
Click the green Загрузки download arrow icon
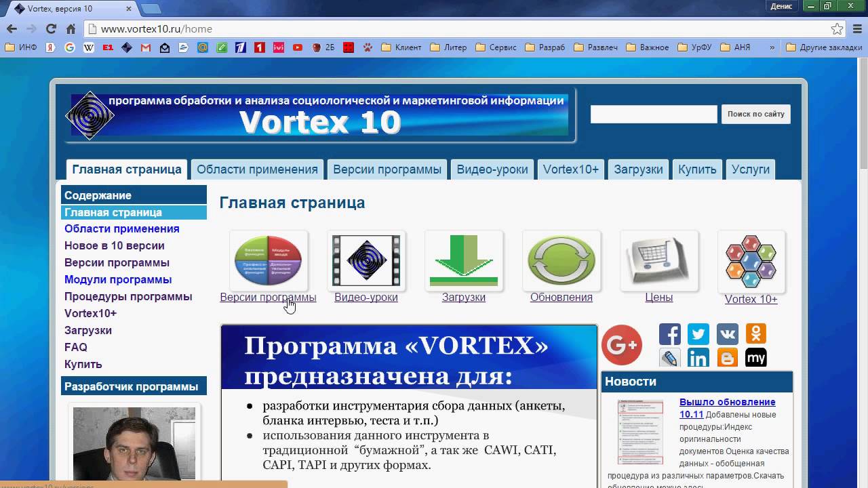[x=464, y=261]
